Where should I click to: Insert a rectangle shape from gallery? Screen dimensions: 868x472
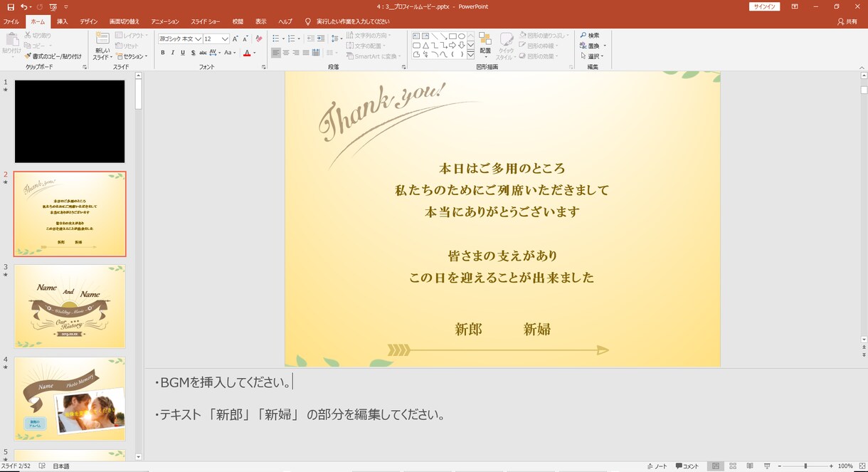click(452, 36)
